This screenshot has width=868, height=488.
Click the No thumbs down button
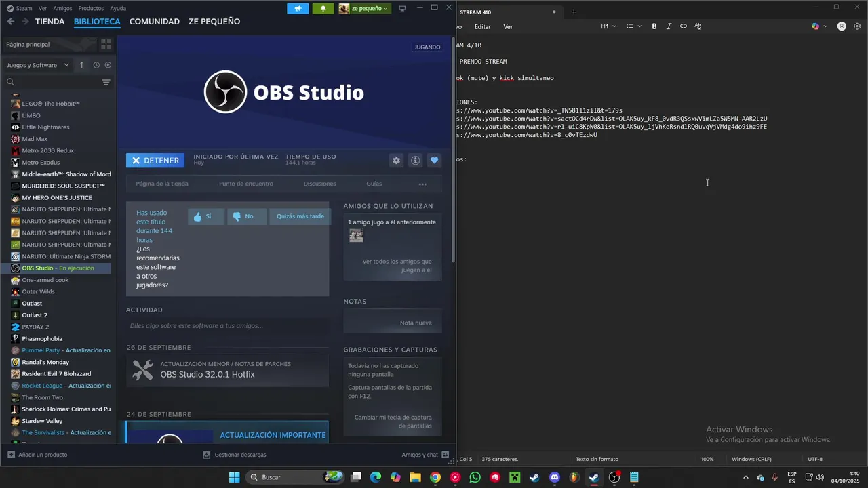pyautogui.click(x=247, y=216)
